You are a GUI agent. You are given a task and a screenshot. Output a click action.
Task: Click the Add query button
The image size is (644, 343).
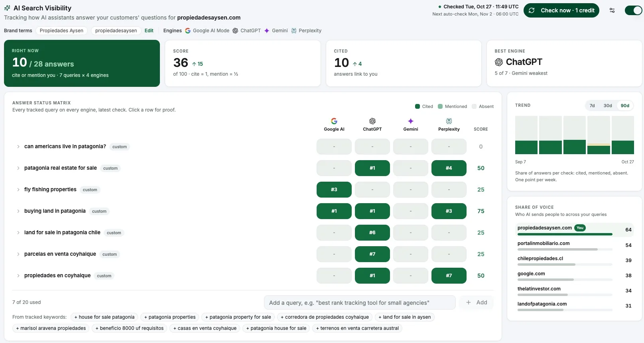click(477, 302)
